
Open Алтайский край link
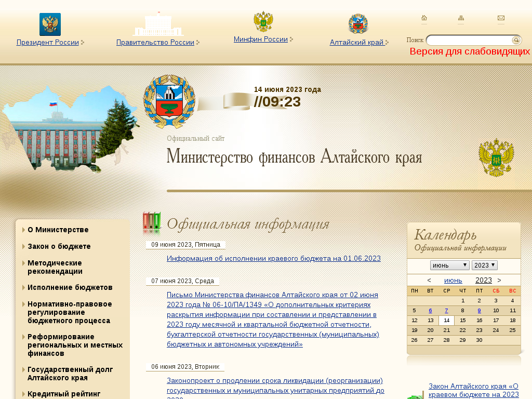pyautogui.click(x=357, y=43)
